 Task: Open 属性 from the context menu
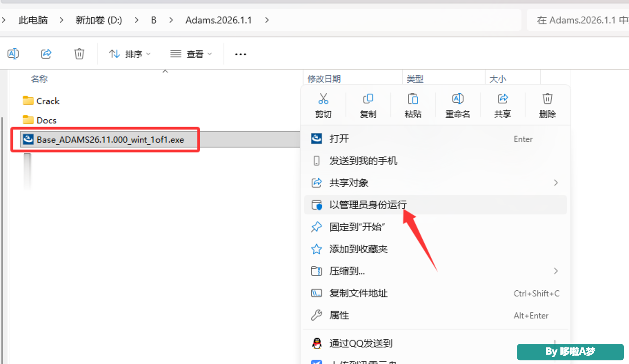(x=436, y=315)
